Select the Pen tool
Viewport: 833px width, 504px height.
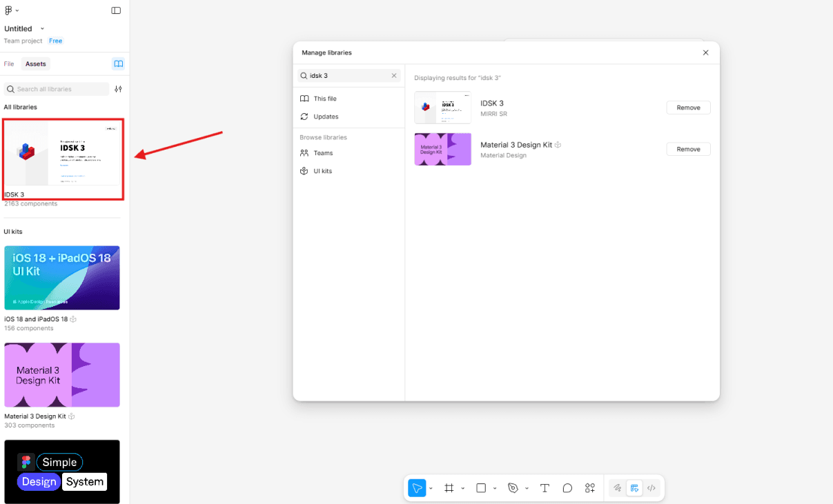point(513,488)
